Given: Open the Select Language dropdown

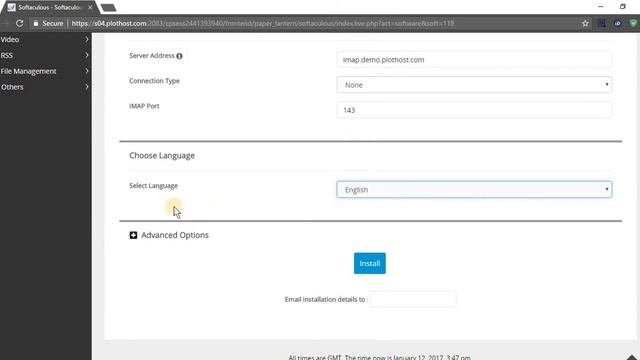Looking at the screenshot, I should [x=474, y=190].
